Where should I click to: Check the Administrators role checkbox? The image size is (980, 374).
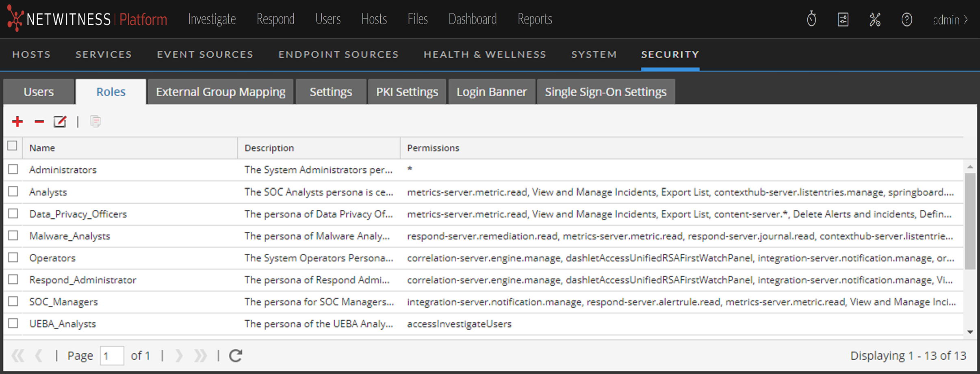(x=13, y=169)
